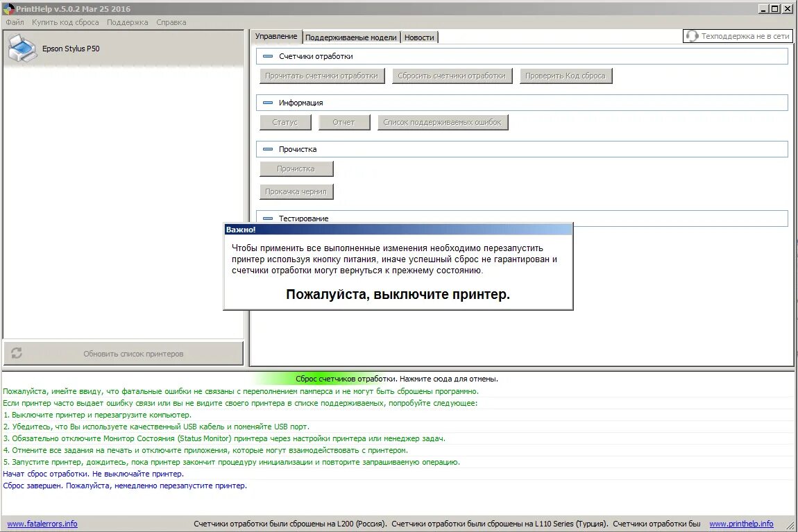Click log line Сброс завершен
The image size is (798, 532).
pos(125,486)
